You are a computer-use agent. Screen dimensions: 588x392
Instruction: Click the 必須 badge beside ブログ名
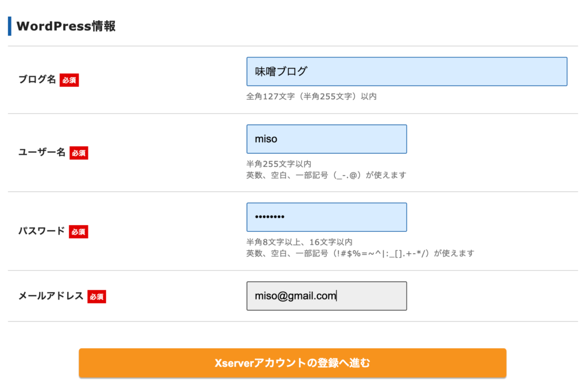pos(69,80)
